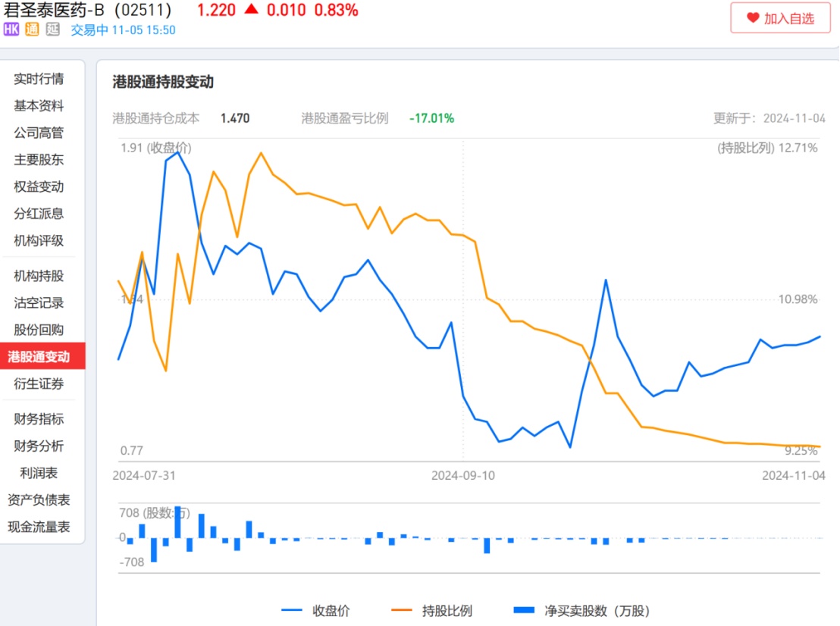This screenshot has height=626, width=840.
Task: Toggle the 净买卖股数（万股） legend label
Action: (597, 610)
